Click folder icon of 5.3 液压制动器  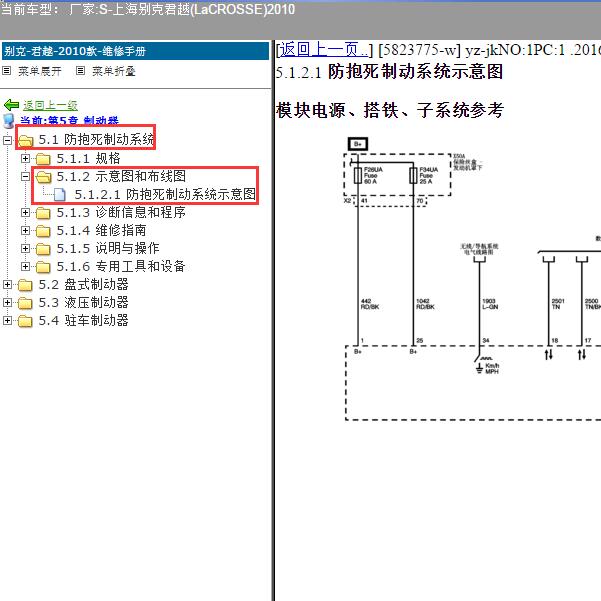pos(25,302)
